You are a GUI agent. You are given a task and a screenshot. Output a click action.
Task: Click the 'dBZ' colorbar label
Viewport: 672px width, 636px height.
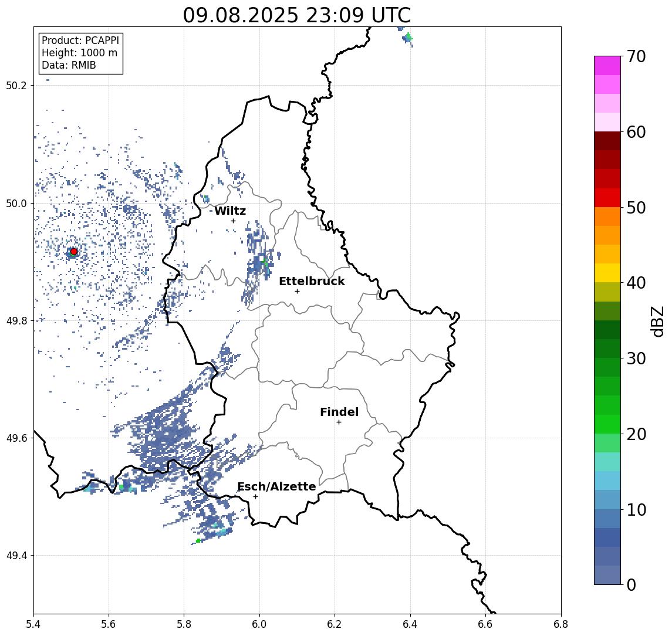point(657,322)
